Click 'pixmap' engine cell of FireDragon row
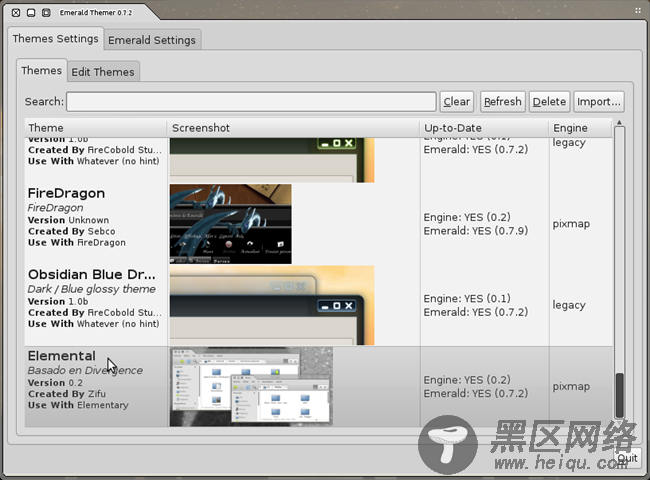This screenshot has height=480, width=650. (x=571, y=224)
